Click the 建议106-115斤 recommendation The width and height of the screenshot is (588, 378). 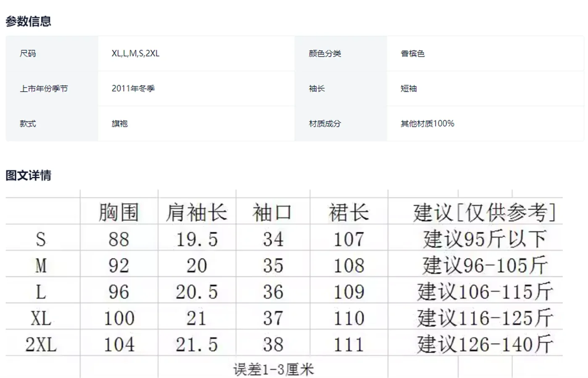[x=485, y=292]
